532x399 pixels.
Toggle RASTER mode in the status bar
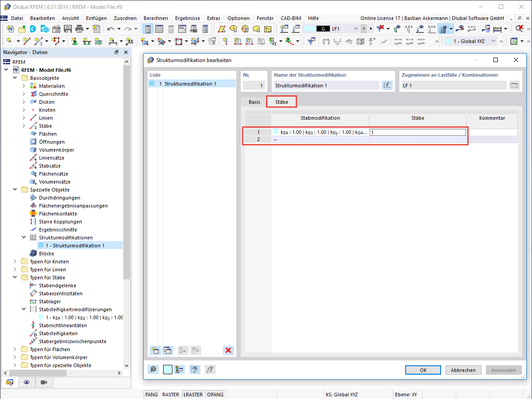(x=170, y=394)
